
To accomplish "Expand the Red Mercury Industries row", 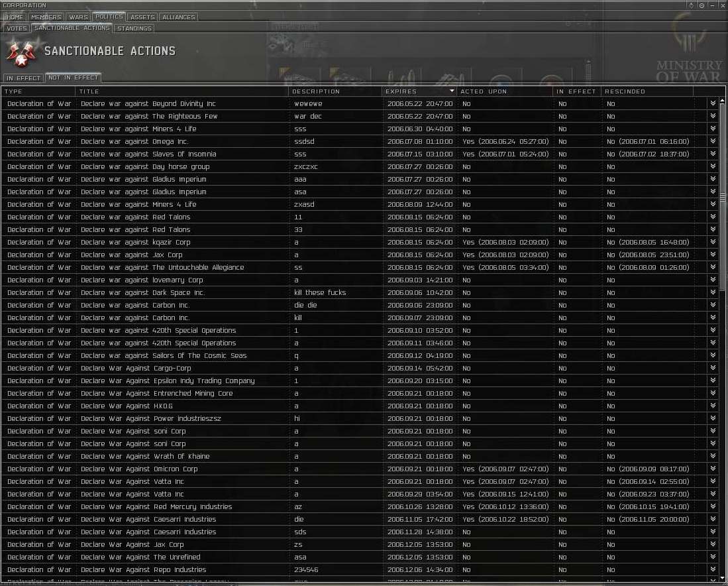I will (713, 506).
